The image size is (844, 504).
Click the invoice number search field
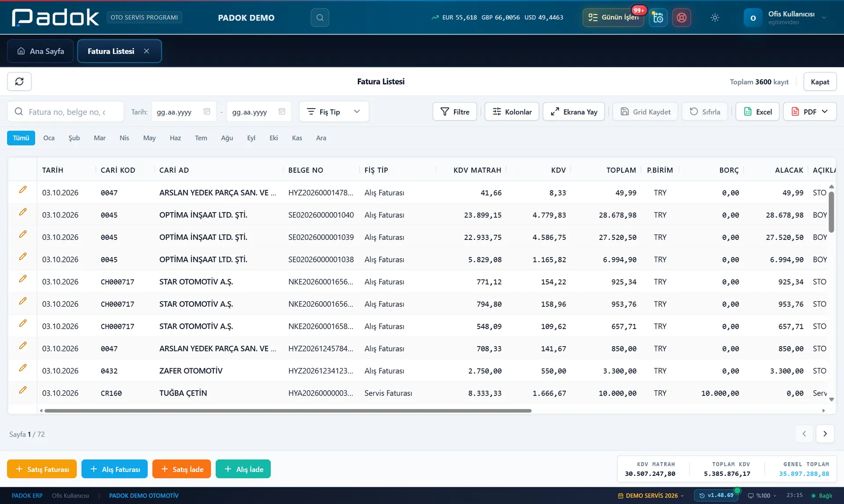(66, 112)
